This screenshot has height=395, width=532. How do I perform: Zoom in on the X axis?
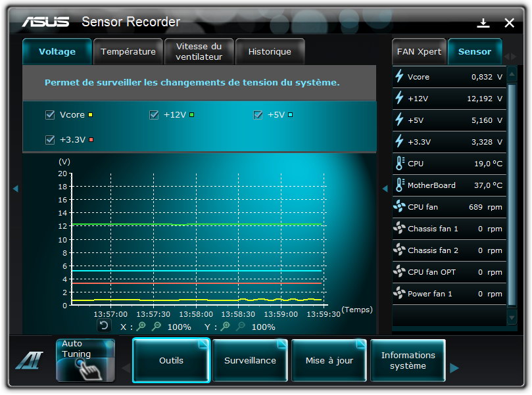point(141,327)
